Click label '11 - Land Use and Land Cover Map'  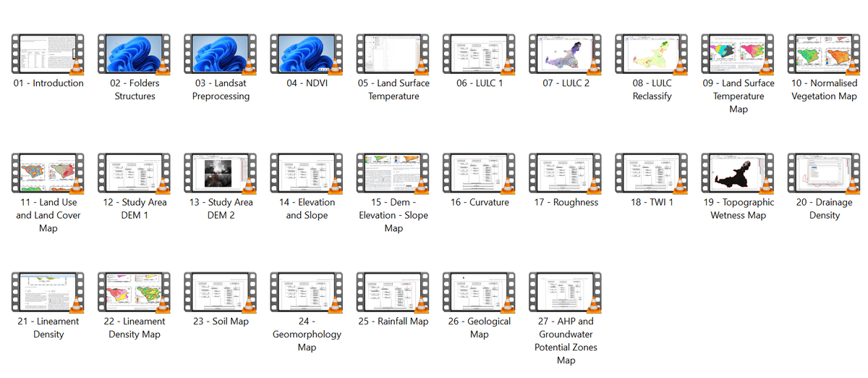click(48, 215)
